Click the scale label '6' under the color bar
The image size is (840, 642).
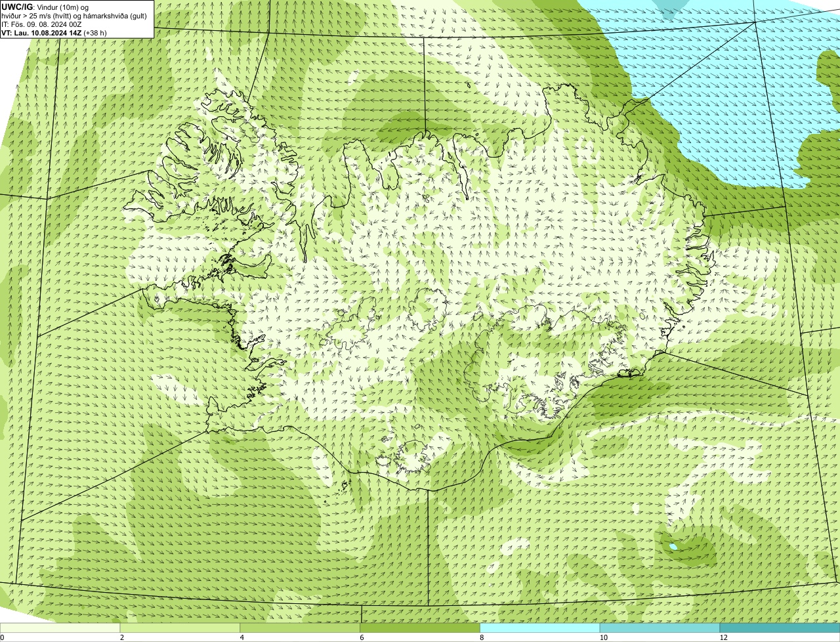click(x=362, y=637)
